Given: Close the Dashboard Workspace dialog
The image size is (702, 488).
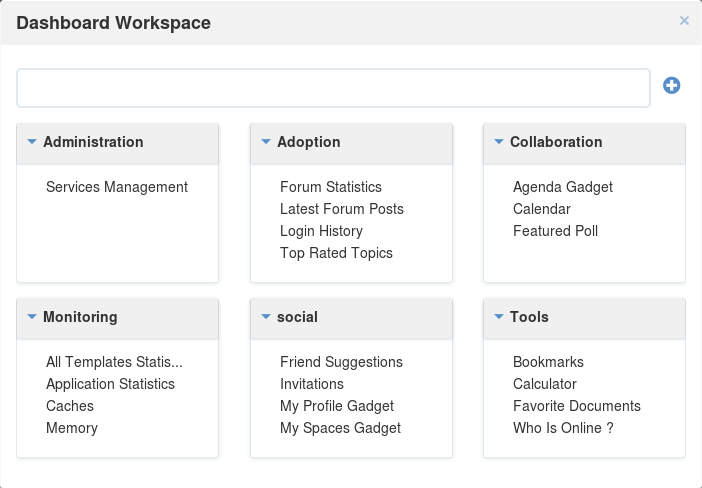Looking at the screenshot, I should 684,21.
